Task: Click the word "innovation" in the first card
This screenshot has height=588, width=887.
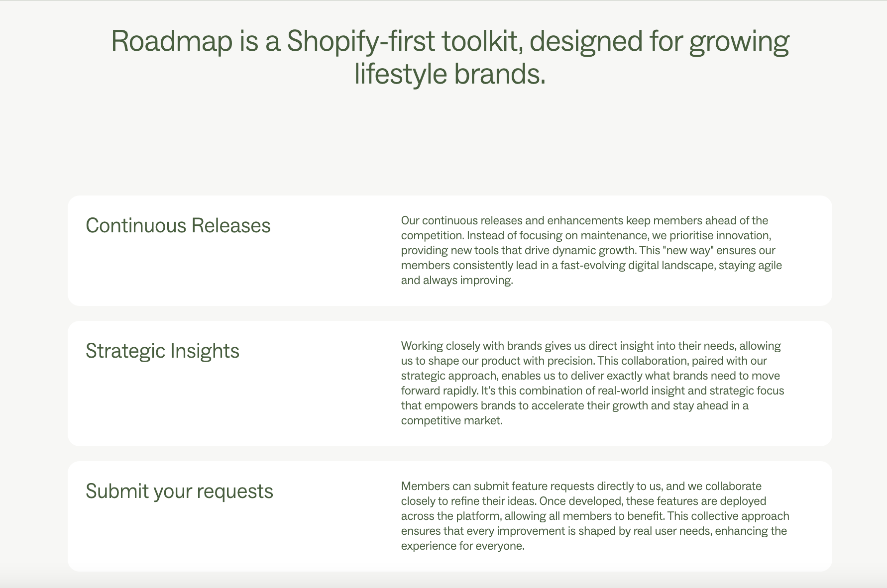Action: (x=743, y=235)
